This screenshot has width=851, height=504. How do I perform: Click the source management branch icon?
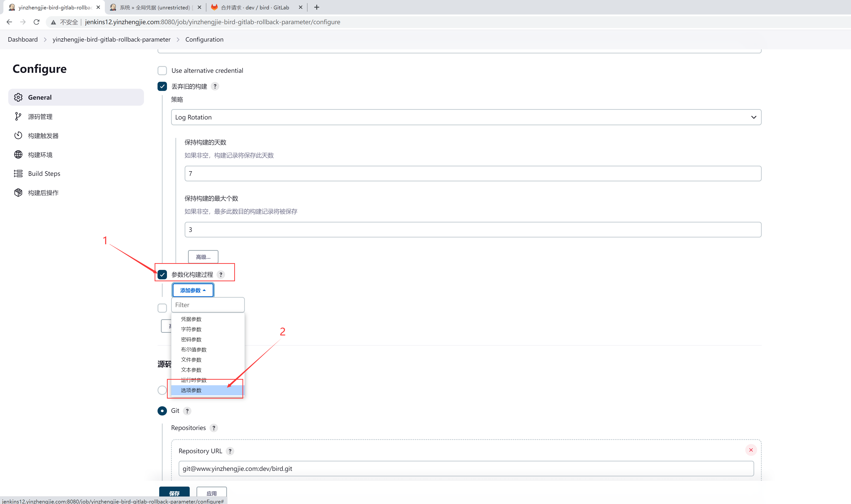point(18,117)
